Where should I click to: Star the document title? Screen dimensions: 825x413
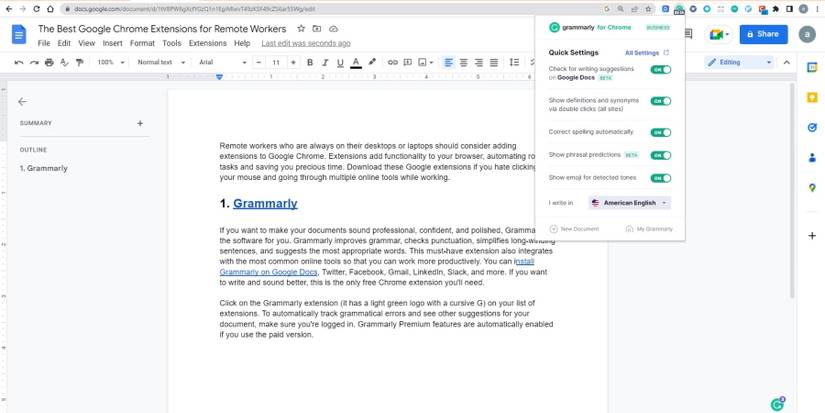click(x=301, y=28)
